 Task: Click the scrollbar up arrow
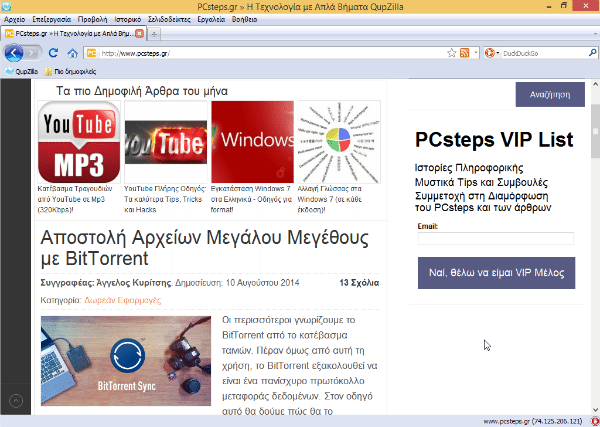coord(595,83)
